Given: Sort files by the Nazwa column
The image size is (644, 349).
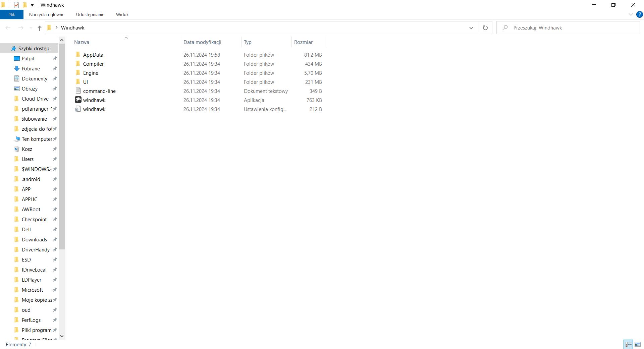Looking at the screenshot, I should [126, 42].
